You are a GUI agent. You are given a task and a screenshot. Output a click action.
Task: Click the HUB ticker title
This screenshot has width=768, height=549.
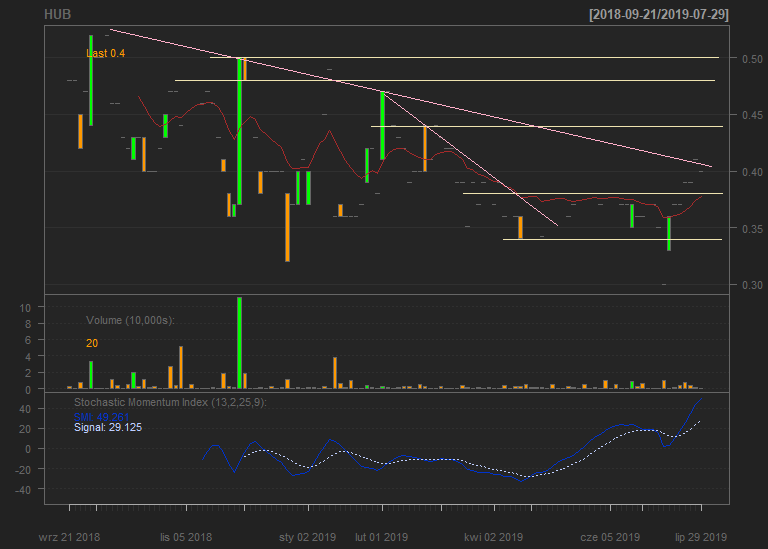click(57, 15)
